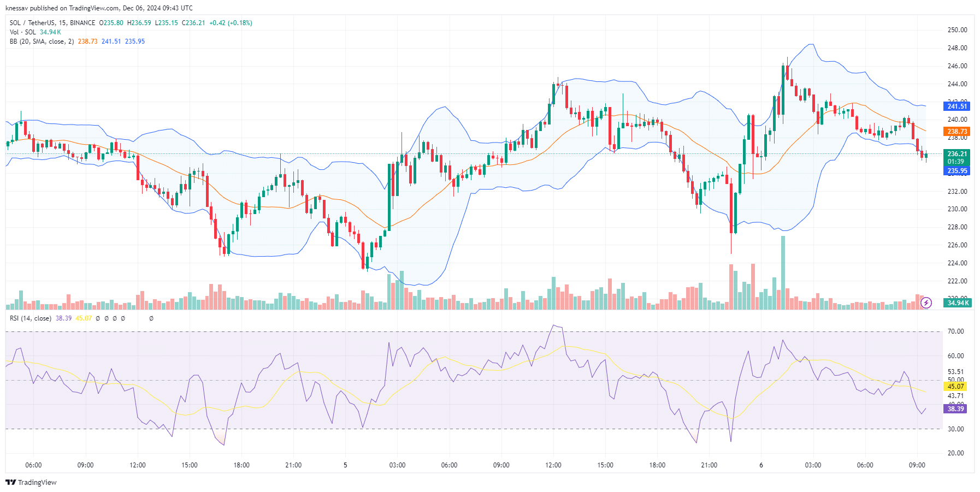This screenshot has width=980, height=492.
Task: Click the 222.00 price axis label
Action: coord(957,281)
